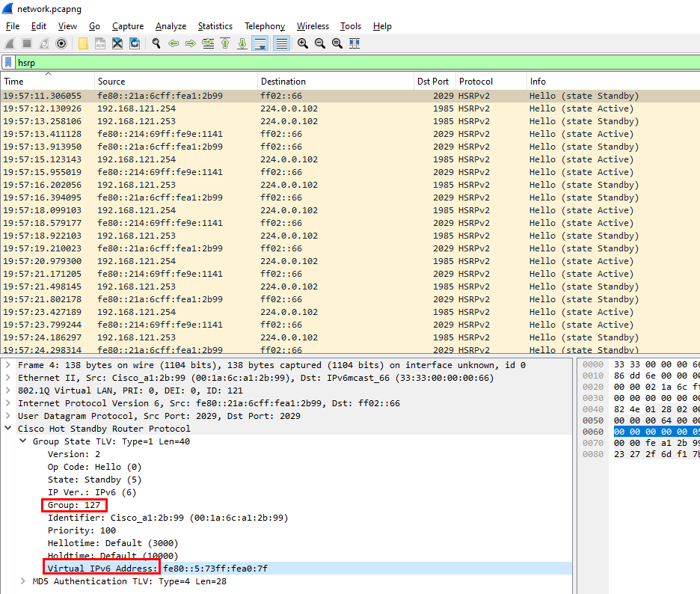This screenshot has height=594, width=700.
Task: Open the capture options gear icon
Action: coord(61,43)
